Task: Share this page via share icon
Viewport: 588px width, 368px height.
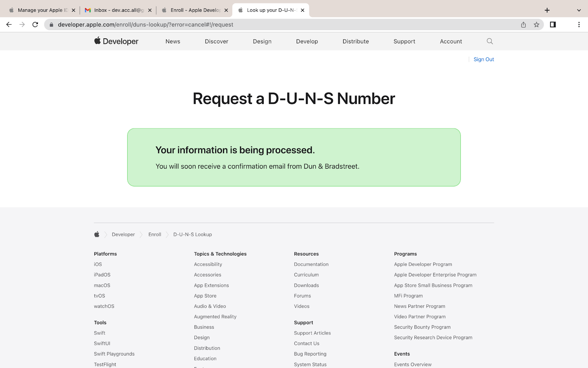Action: click(x=523, y=25)
